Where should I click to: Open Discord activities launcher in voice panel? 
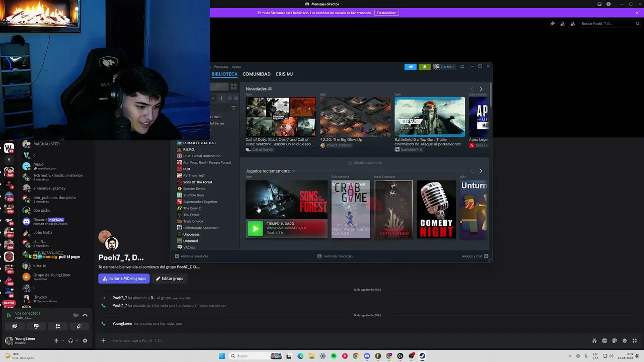tap(58, 326)
